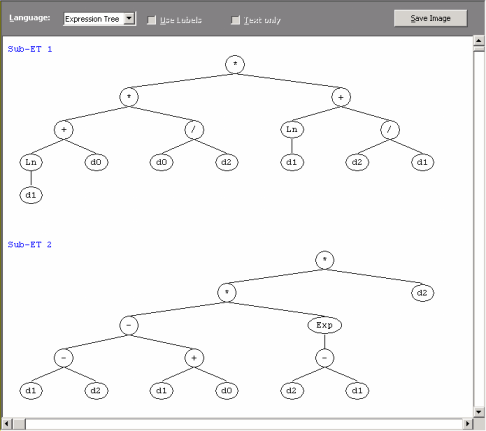Click the vertical scrollbar down arrow
The width and height of the screenshot is (486, 431).
(x=479, y=412)
